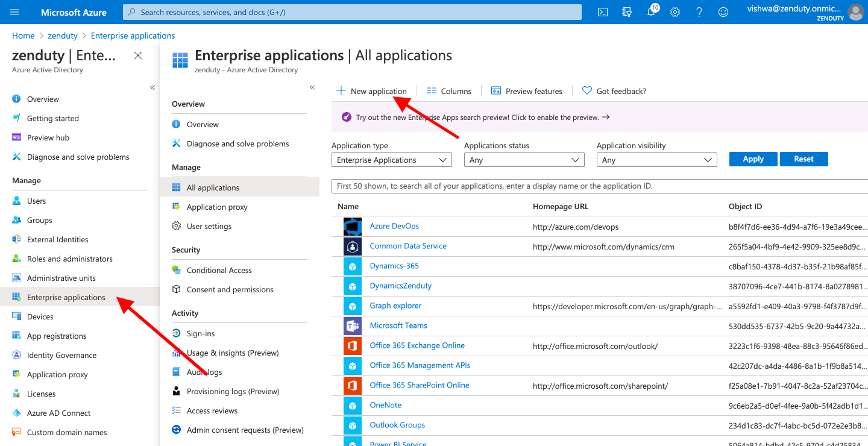
Task: Click the Graph explorer app icon
Action: point(352,306)
